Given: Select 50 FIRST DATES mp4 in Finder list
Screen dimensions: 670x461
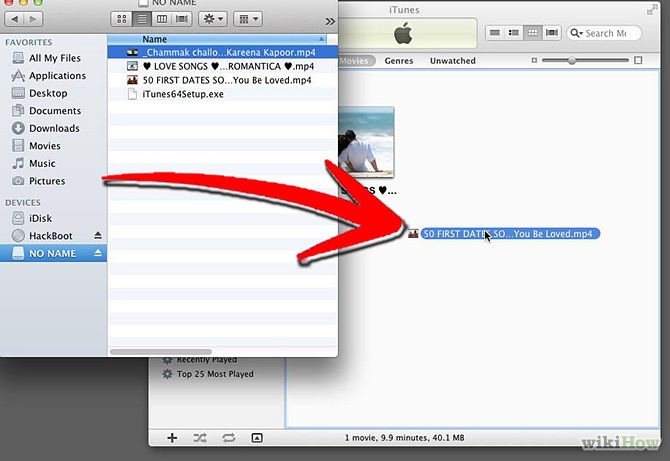Looking at the screenshot, I should 223,80.
